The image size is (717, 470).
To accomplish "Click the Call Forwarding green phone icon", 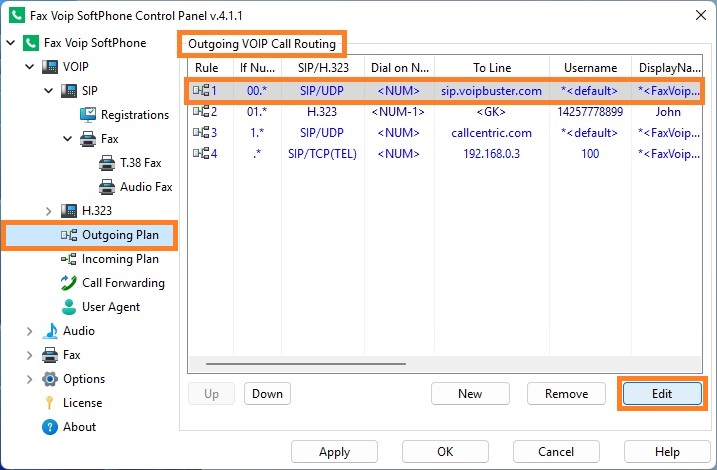I will pos(69,283).
